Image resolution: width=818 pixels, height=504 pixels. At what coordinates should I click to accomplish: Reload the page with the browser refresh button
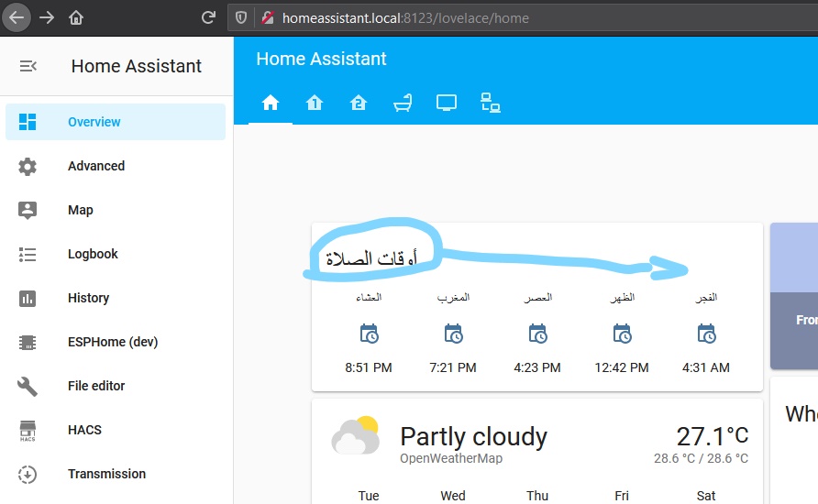[x=209, y=17]
